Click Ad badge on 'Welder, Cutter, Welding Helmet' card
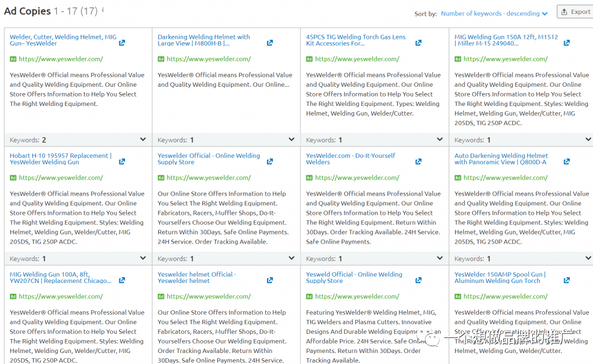Screen dimensions: 593x364 pos(13,59)
